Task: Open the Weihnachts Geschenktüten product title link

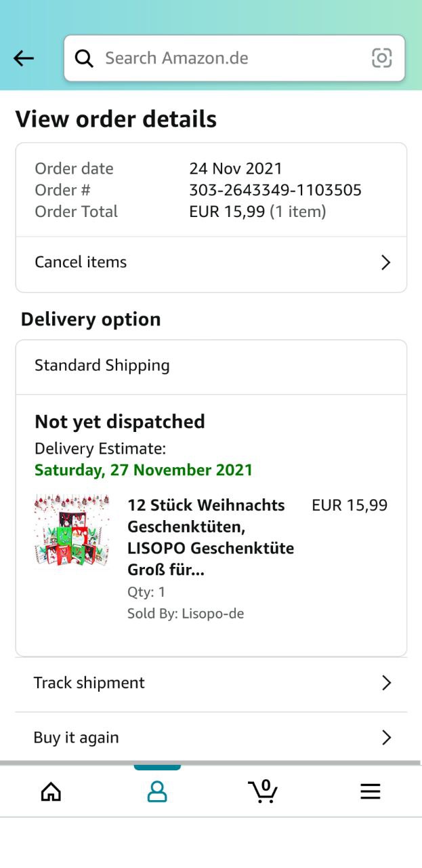Action: 211,537
